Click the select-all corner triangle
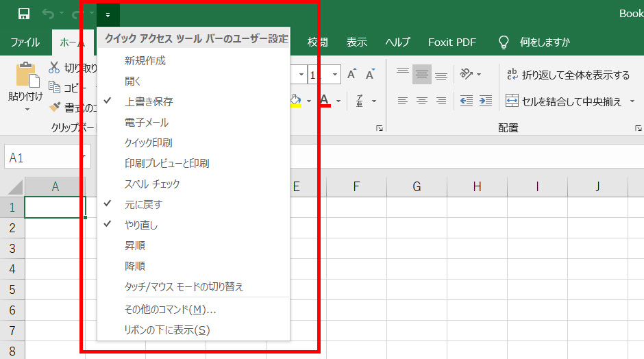Image resolution: width=644 pixels, height=359 pixels. point(15,187)
